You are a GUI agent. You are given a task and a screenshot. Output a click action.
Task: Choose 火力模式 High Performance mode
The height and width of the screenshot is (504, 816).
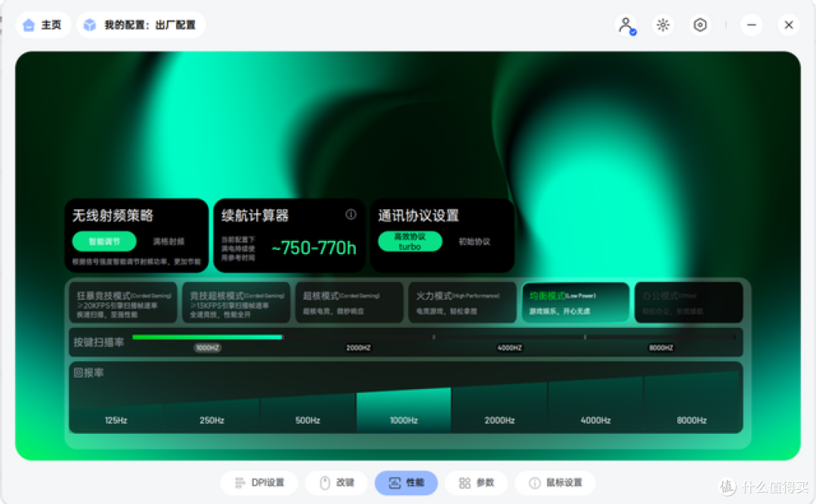coord(462,302)
